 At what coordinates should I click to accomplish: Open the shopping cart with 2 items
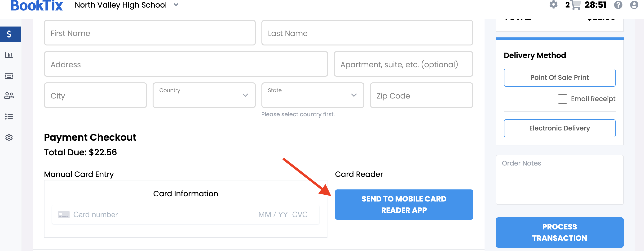pos(573,5)
